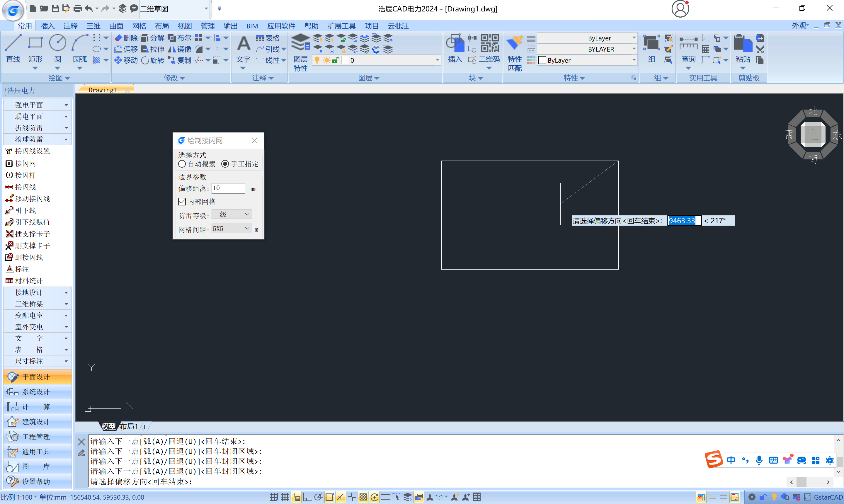
Task: Select the 手工指定 radio button
Action: click(225, 164)
